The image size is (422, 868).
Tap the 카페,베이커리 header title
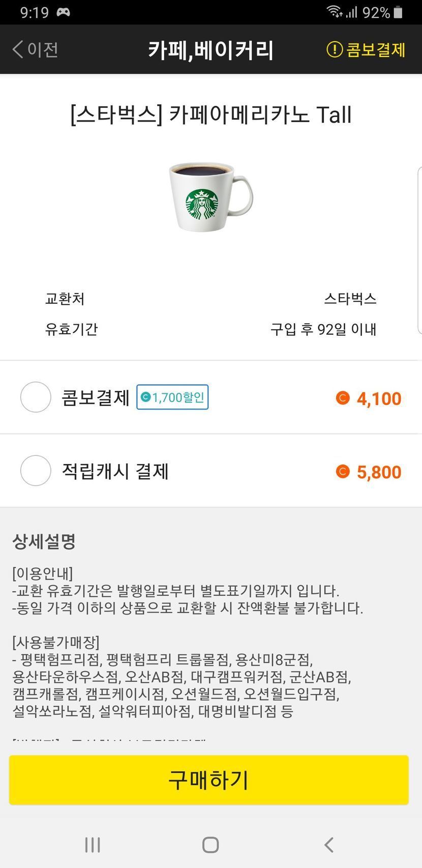[210, 50]
